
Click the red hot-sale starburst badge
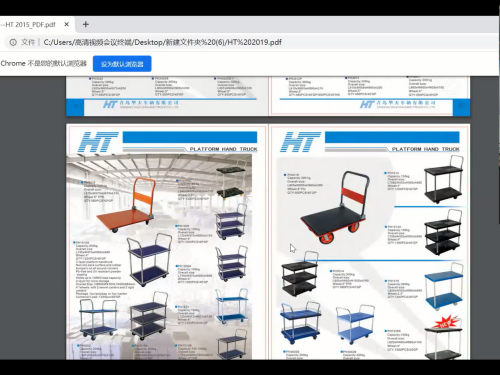[x=446, y=322]
